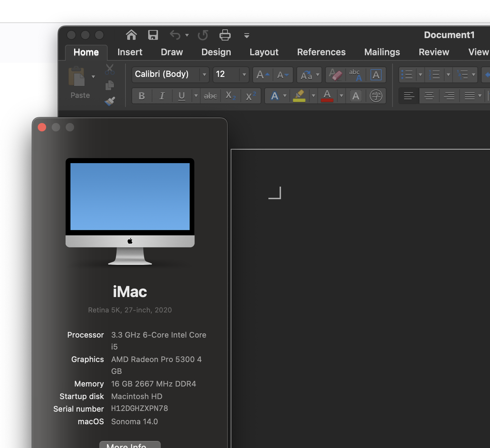490x448 pixels.
Task: Click the font size field showing 12
Action: tap(226, 75)
